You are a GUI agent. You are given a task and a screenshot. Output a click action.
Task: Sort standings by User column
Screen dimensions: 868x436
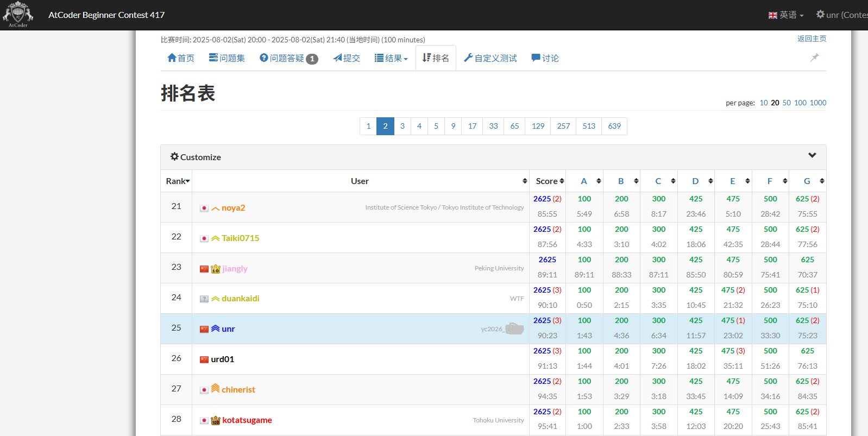(361, 181)
